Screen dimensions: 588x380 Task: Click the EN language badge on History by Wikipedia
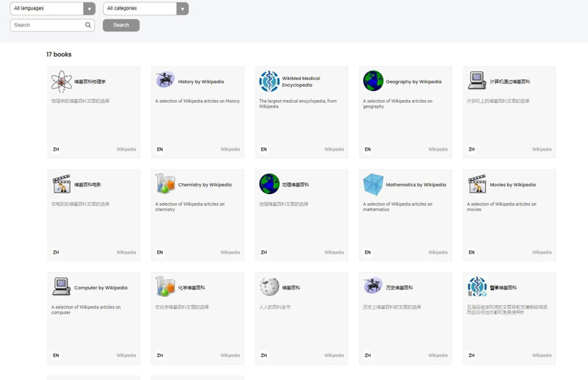point(159,149)
